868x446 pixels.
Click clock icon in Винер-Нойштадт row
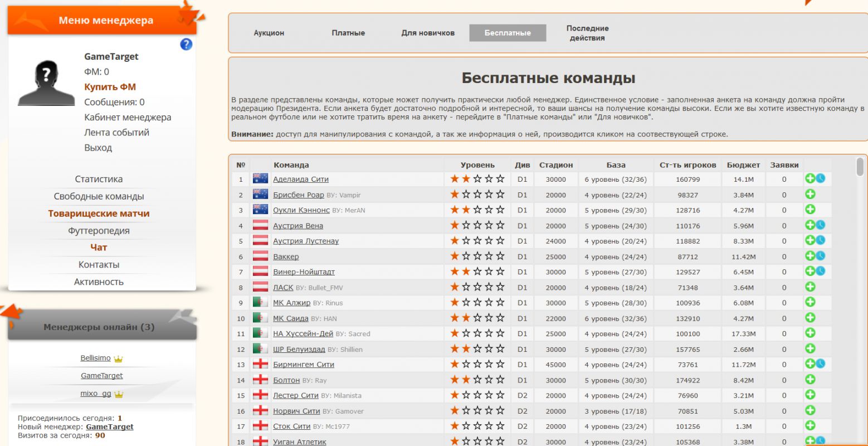(820, 272)
